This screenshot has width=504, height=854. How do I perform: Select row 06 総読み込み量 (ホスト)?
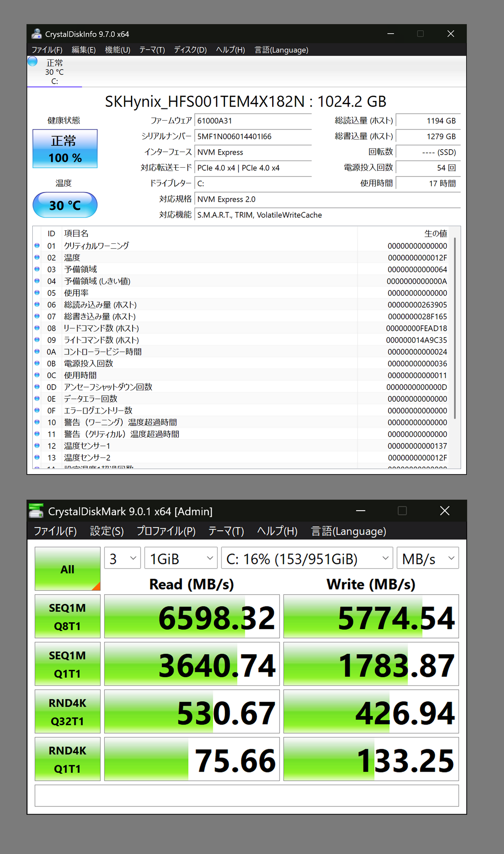241,305
